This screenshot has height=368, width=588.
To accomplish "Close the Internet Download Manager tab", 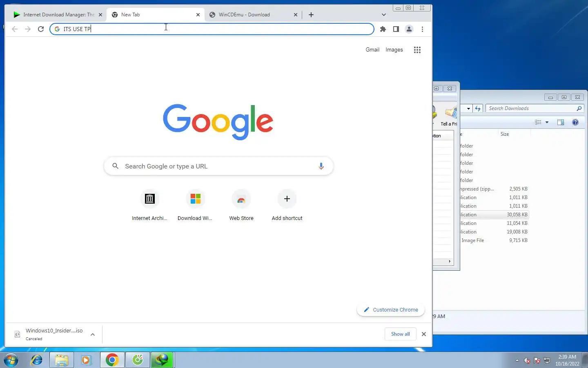I will click(x=100, y=15).
